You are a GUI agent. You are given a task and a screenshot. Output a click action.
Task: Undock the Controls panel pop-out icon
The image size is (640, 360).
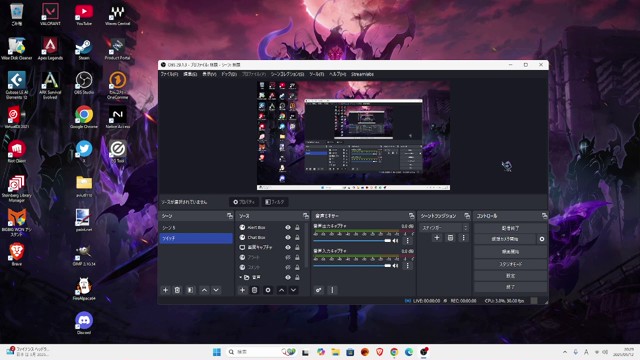point(544,216)
